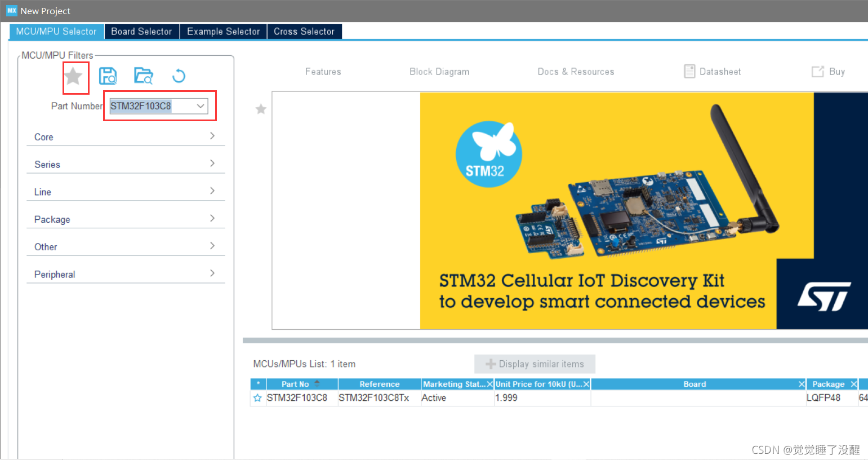
Task: Click the gray star beside the banner
Action: click(261, 109)
